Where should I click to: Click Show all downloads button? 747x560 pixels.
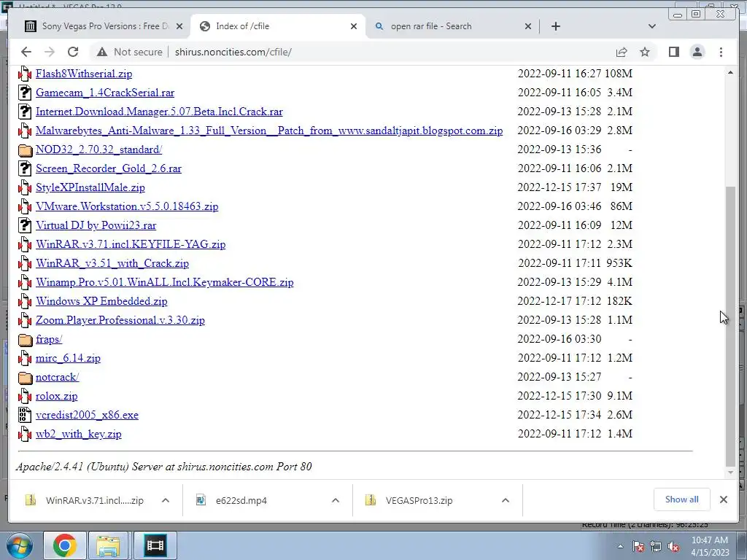(x=682, y=499)
